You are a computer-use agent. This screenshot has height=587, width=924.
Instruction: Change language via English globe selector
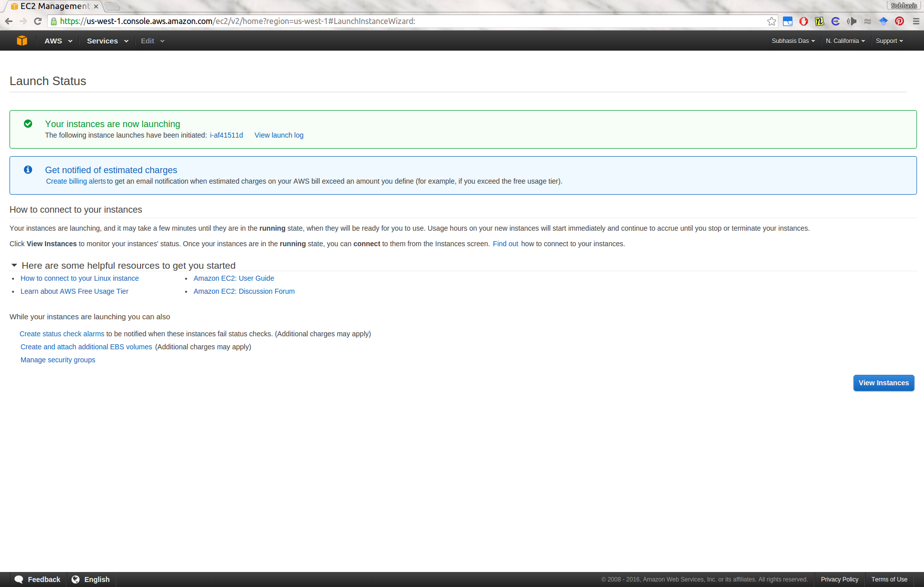pyautogui.click(x=91, y=579)
